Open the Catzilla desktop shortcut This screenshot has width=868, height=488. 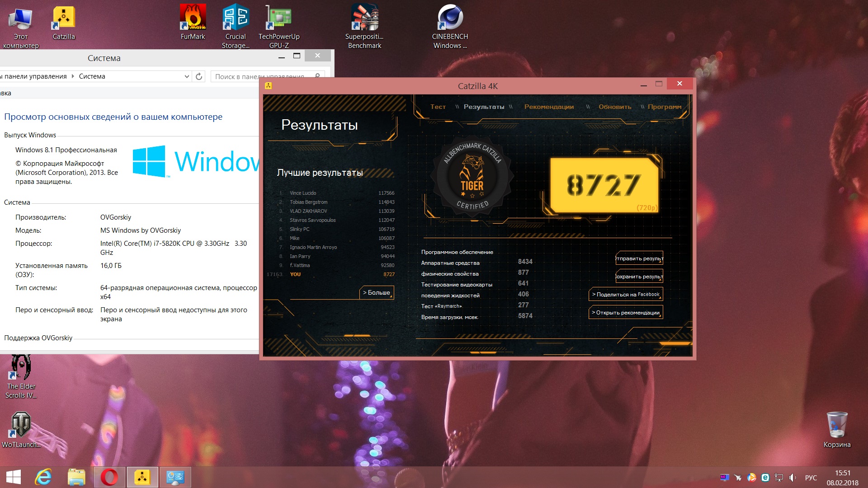[64, 23]
